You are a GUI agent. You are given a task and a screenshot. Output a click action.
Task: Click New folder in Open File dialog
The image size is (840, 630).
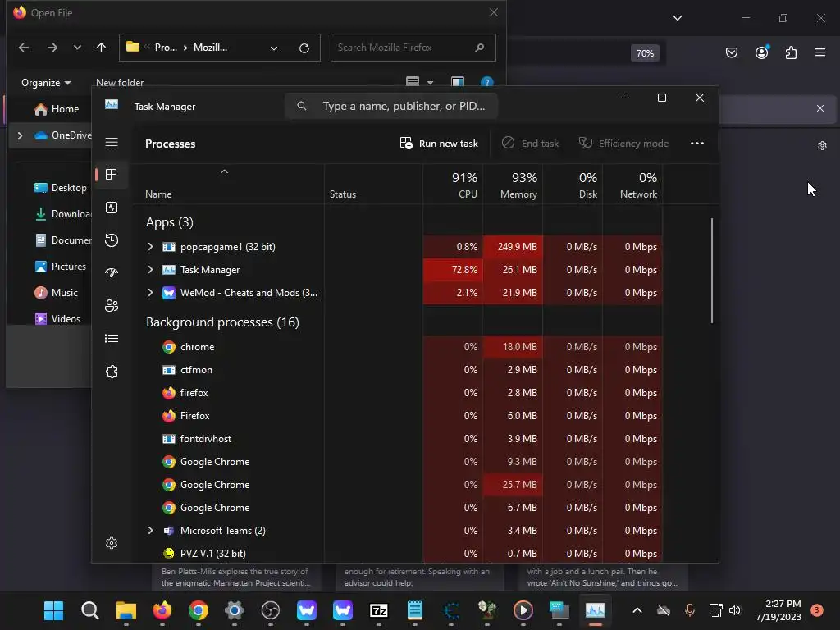[x=120, y=83]
